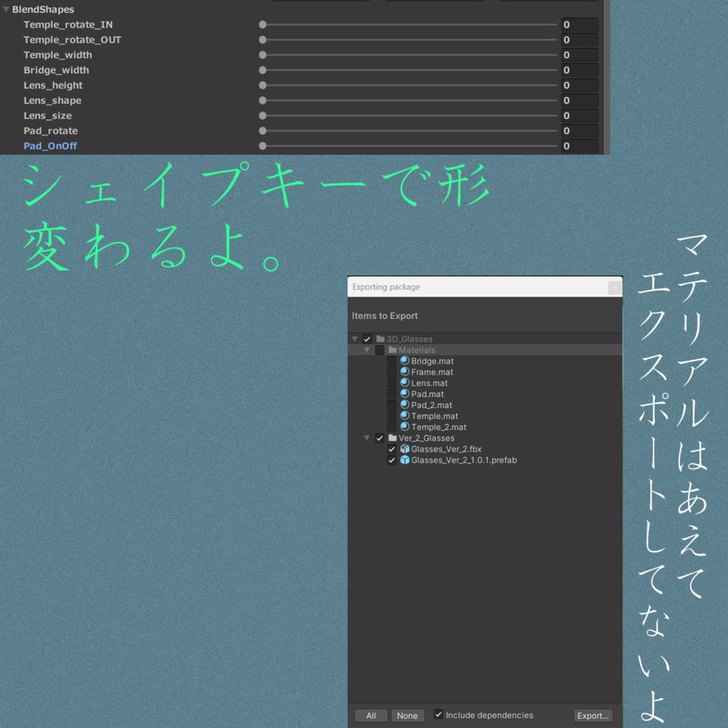Select the Temple_2.mat file name
This screenshot has width=728, height=728.
point(439,427)
